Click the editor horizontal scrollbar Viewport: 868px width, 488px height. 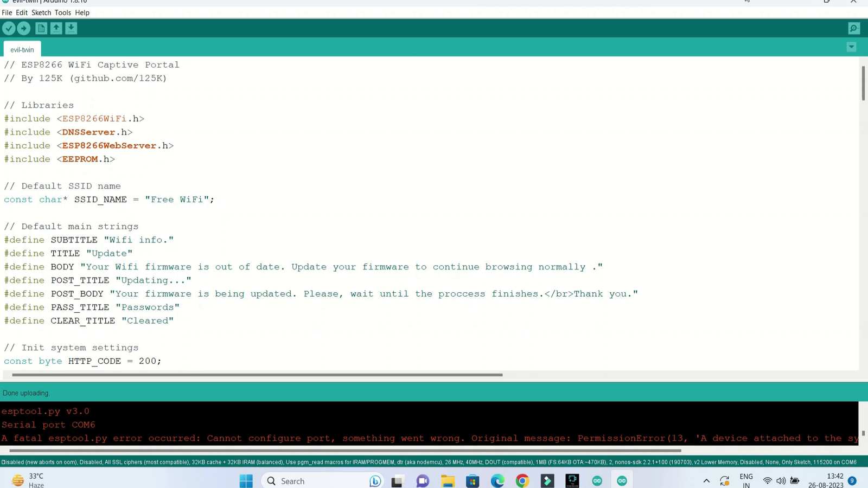click(257, 375)
